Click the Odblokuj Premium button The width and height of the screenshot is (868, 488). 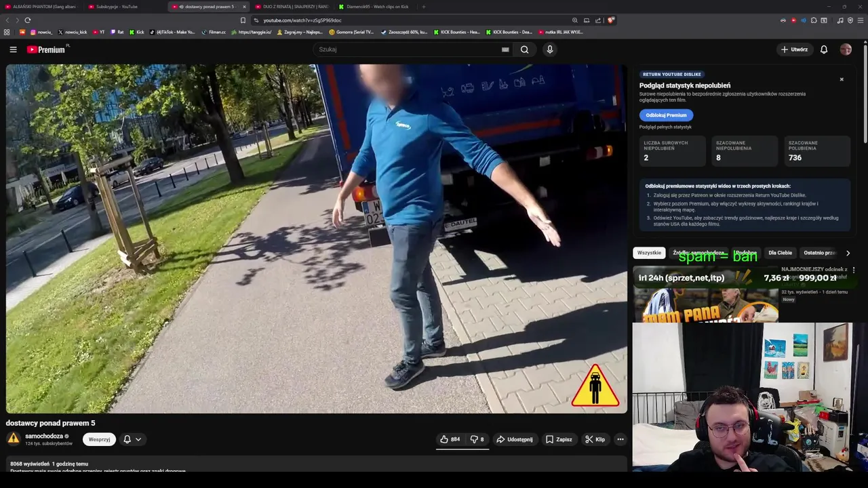tap(666, 115)
